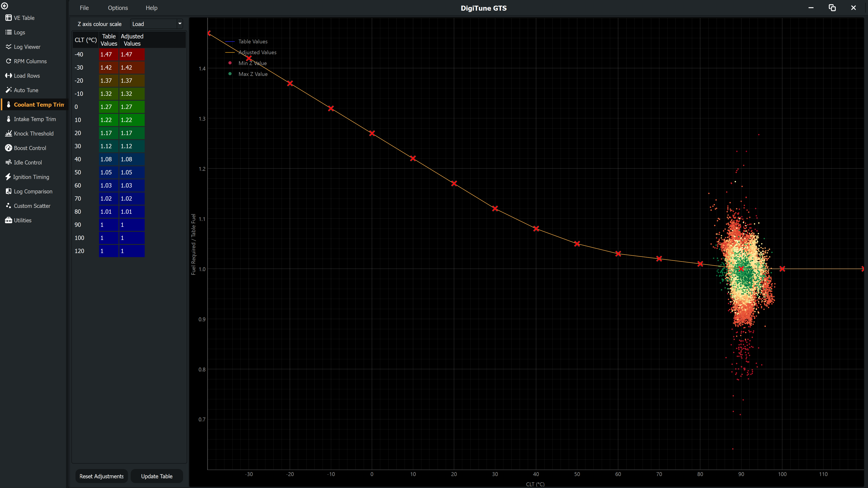Open the Auto Tune wand icon
Viewport: 868px width, 488px height.
coord(8,90)
